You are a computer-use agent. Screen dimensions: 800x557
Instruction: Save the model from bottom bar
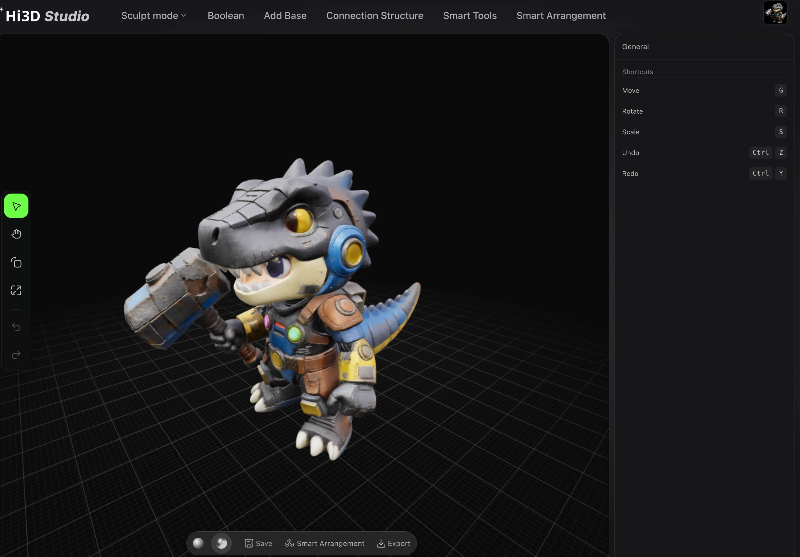pyautogui.click(x=259, y=543)
